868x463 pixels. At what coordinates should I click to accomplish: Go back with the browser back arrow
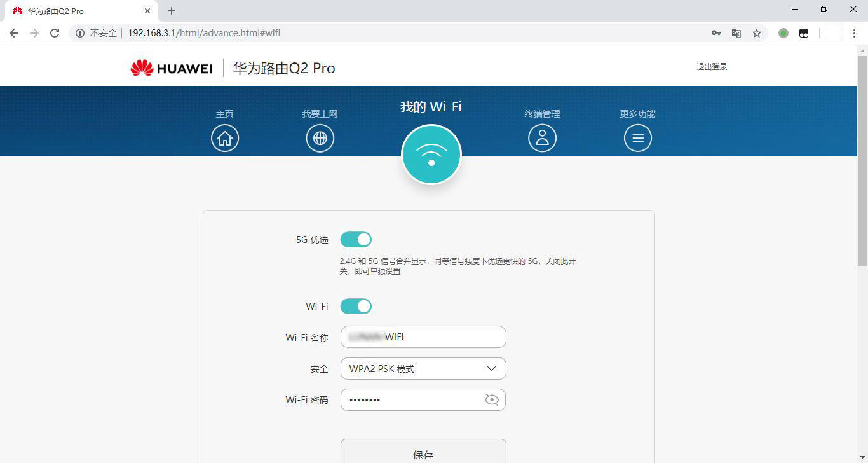(14, 33)
